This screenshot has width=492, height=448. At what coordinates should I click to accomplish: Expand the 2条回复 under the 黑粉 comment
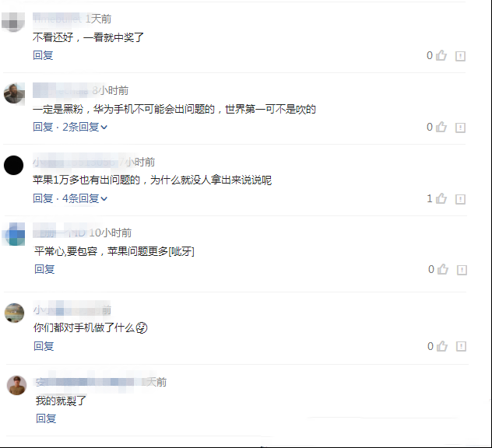pos(85,127)
